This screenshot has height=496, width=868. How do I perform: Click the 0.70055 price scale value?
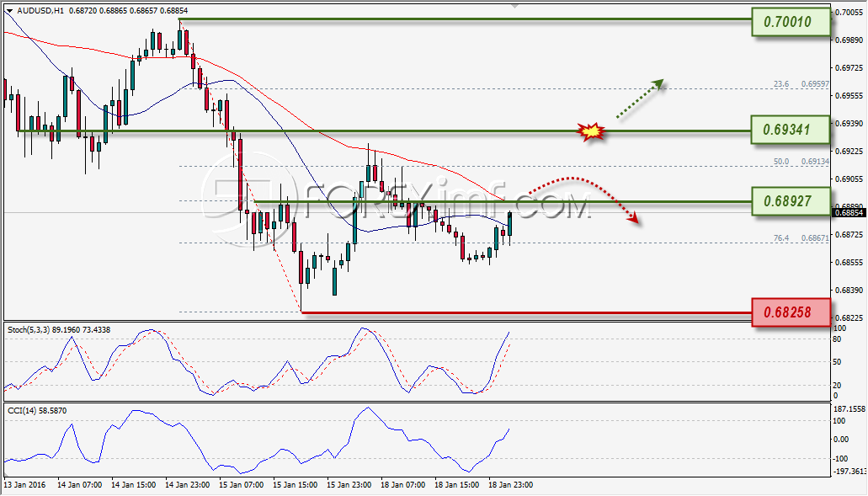pos(849,12)
